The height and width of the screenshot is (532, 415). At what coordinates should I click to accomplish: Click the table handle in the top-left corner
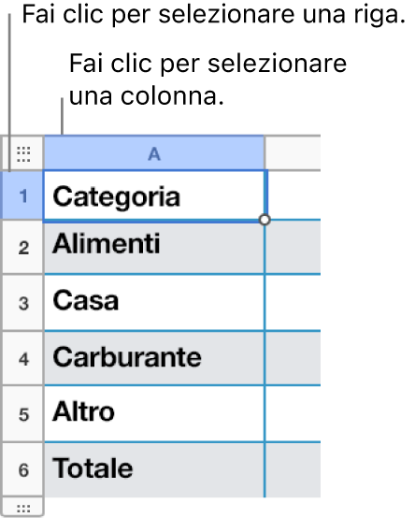(x=23, y=153)
